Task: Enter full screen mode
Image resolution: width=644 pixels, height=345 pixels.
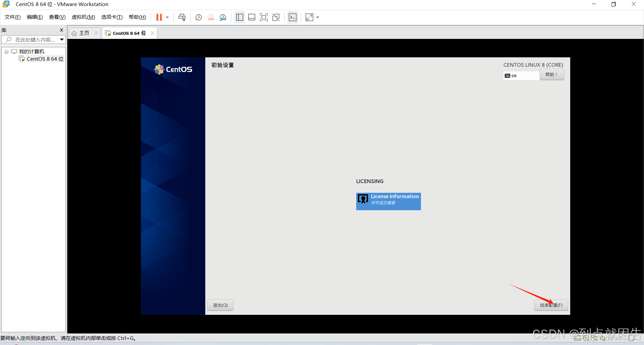Action: [264, 17]
